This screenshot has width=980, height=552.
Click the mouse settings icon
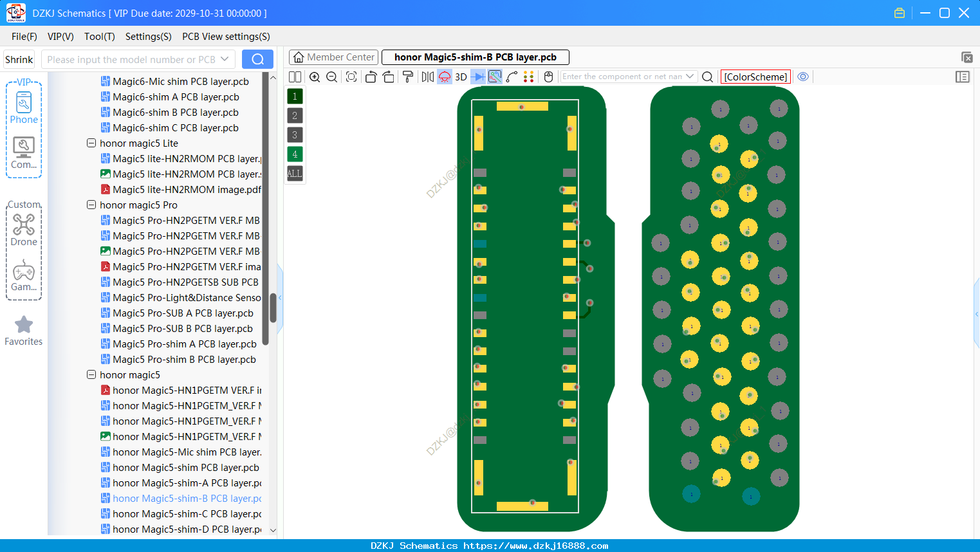[548, 77]
